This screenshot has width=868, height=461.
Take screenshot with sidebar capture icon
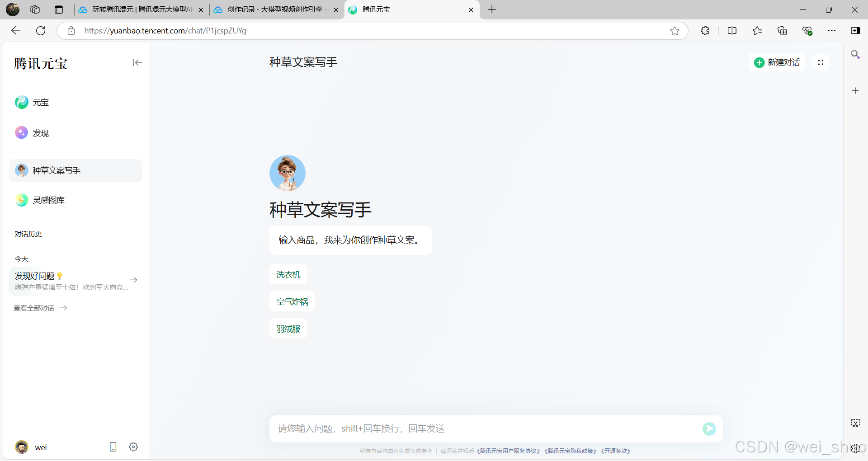click(855, 423)
